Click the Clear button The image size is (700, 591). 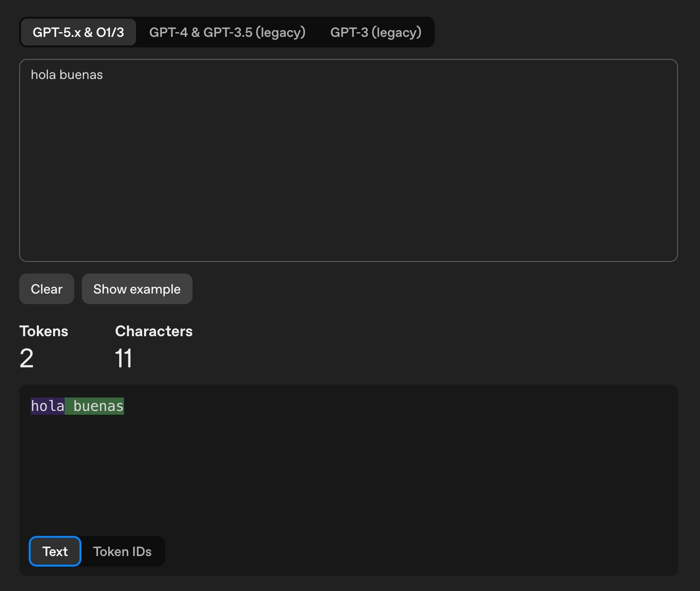(46, 289)
